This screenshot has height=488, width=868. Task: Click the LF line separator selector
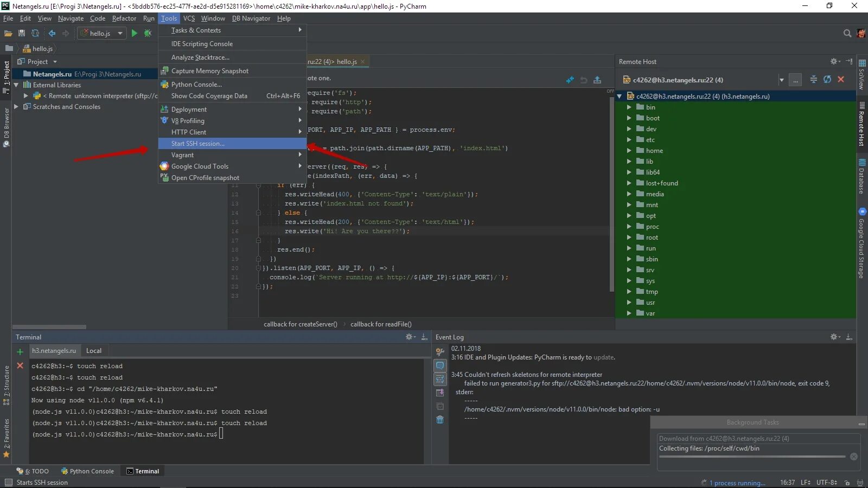[x=805, y=483]
